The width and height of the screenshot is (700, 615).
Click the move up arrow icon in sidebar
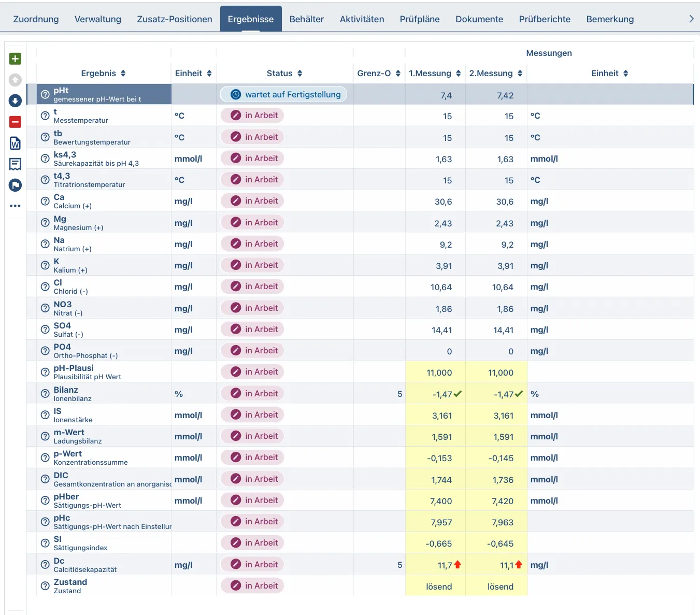coord(15,80)
